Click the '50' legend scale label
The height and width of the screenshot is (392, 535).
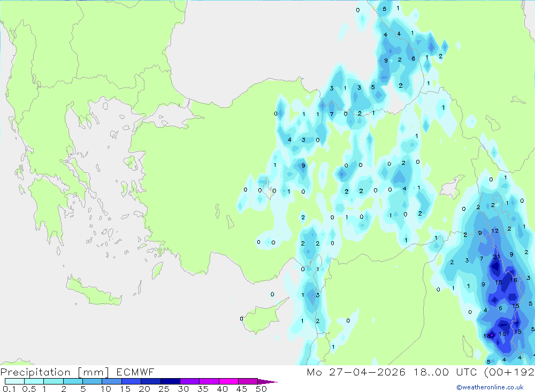point(262,389)
